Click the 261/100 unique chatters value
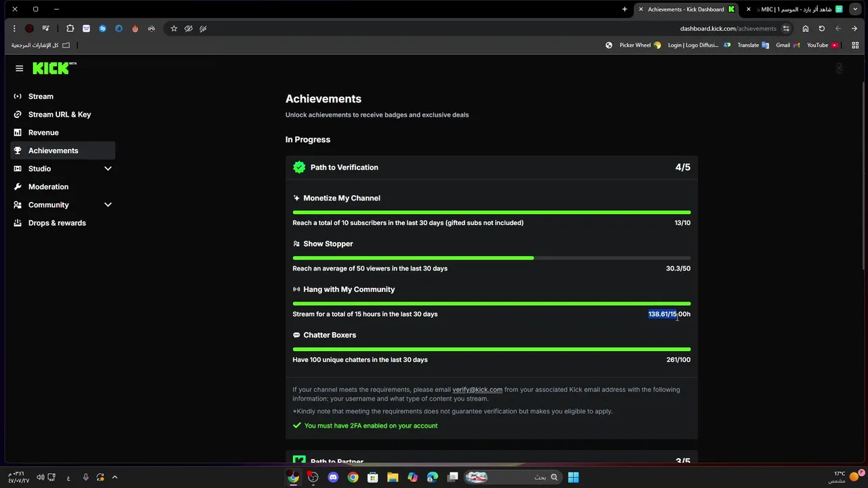The image size is (868, 488). click(x=678, y=360)
